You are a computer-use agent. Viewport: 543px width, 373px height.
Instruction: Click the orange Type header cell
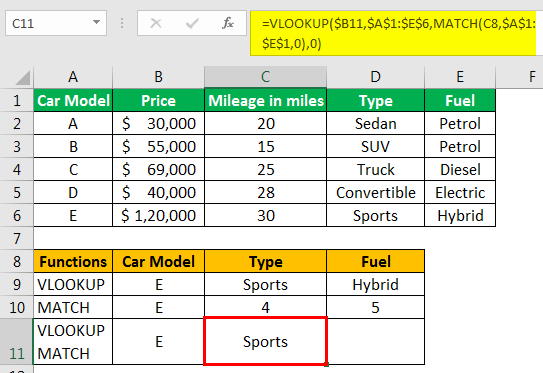266,261
